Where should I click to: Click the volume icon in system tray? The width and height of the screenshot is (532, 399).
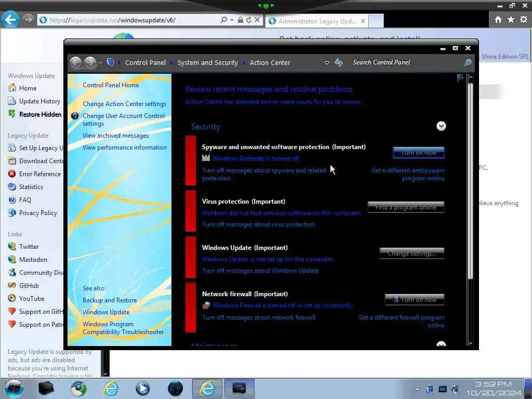(455, 389)
